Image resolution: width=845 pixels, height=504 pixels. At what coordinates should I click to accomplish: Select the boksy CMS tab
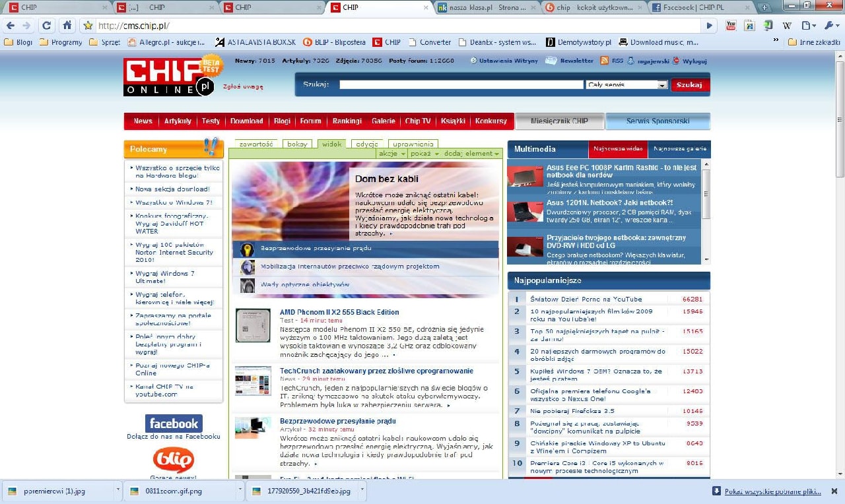298,144
